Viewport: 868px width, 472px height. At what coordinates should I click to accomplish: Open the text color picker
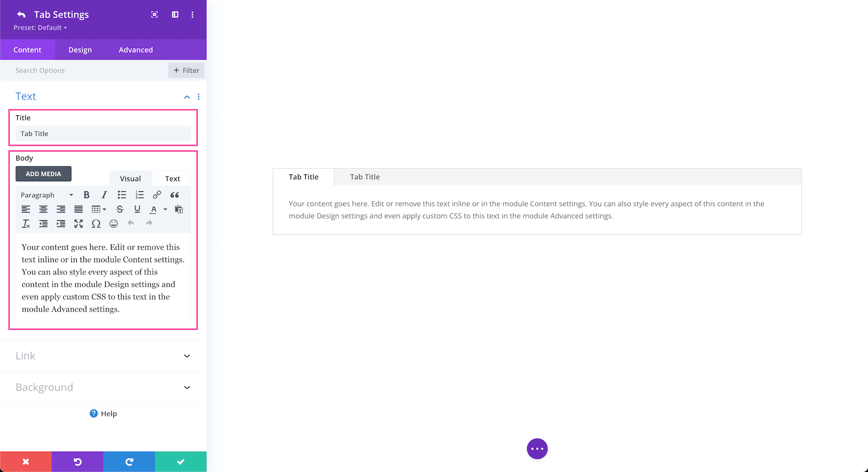coord(153,209)
